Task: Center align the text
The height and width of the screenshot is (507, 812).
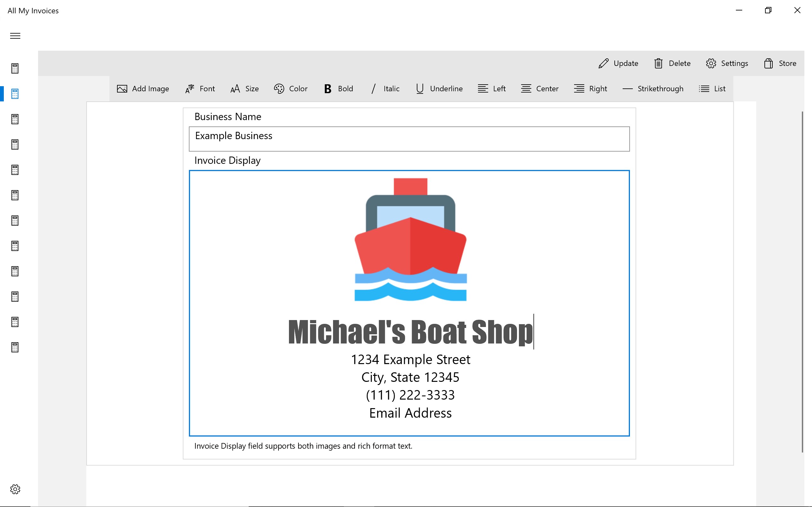Action: (x=540, y=88)
